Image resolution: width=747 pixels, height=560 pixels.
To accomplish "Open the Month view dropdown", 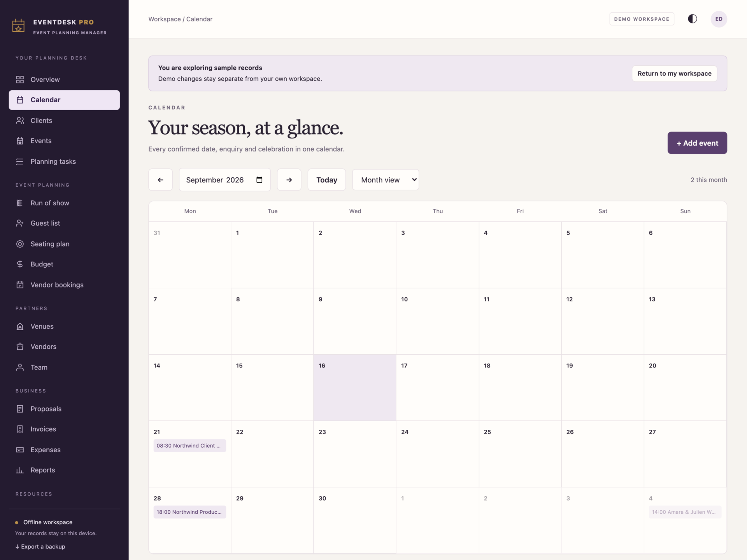I will (x=386, y=180).
